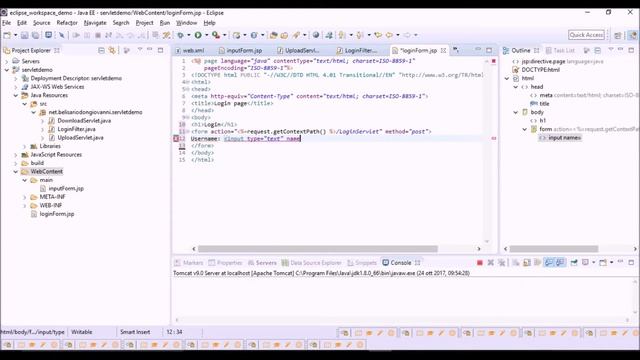
Task: Switch to the UploadServl... editor tab
Action: point(299,51)
